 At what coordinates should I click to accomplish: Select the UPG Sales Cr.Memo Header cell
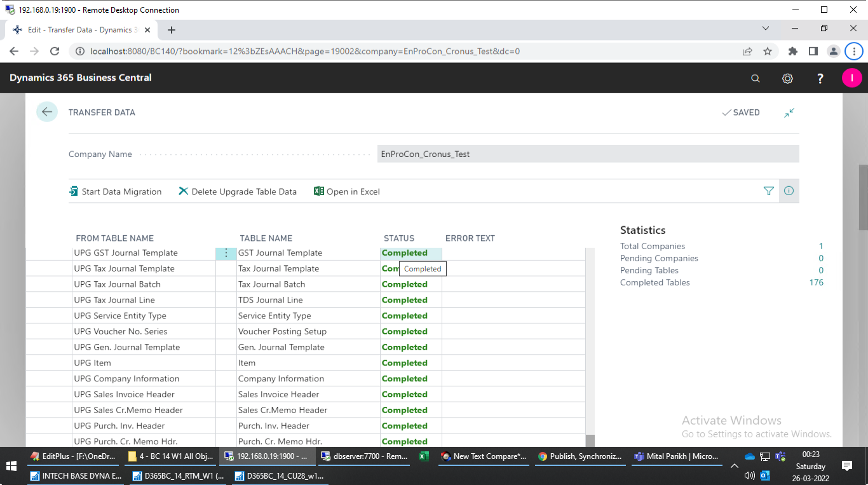(144, 410)
